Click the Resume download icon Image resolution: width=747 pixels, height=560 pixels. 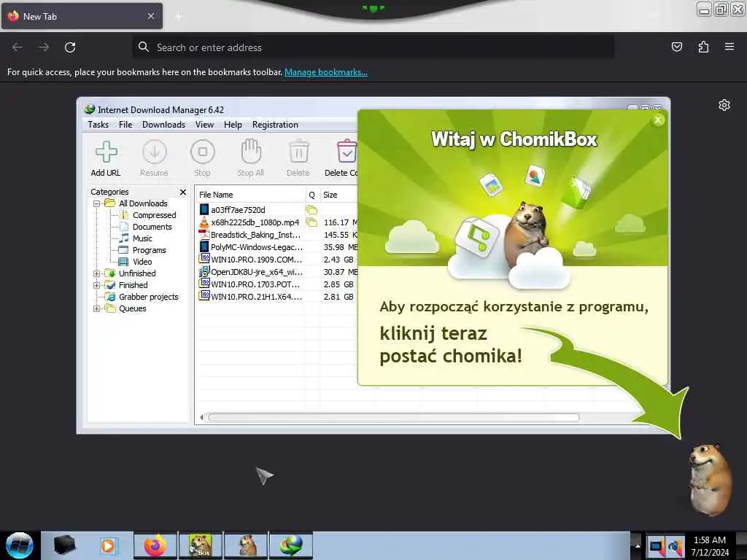(155, 152)
